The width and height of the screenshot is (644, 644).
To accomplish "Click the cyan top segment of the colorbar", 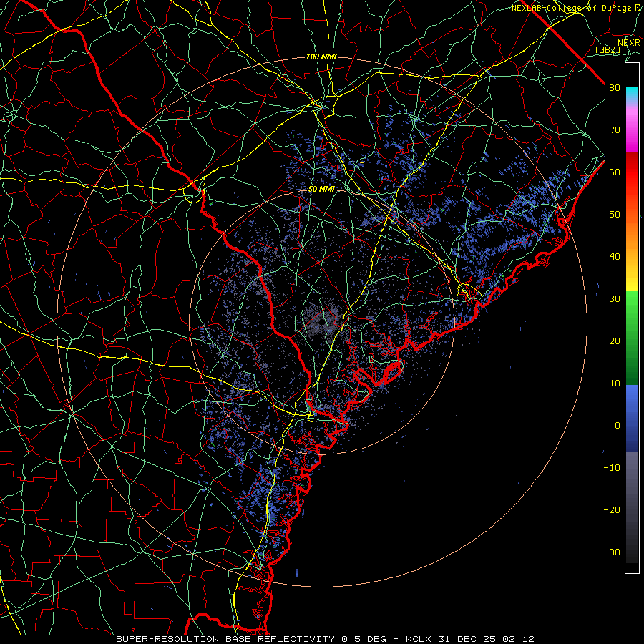I will (x=632, y=94).
